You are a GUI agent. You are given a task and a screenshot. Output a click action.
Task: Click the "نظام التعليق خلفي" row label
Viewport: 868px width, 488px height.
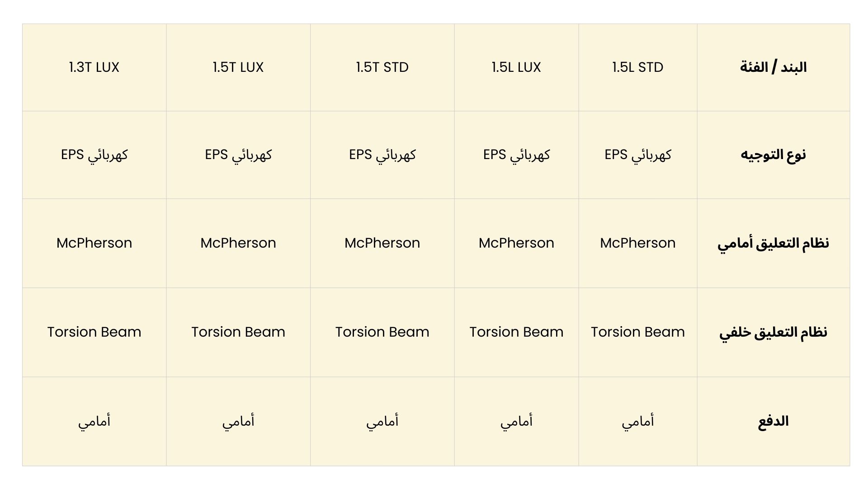point(773,332)
